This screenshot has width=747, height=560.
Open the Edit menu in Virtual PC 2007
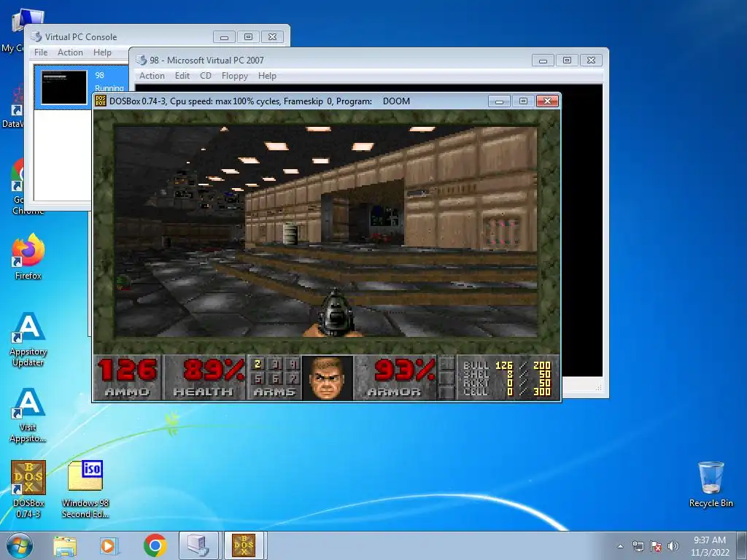pos(182,76)
